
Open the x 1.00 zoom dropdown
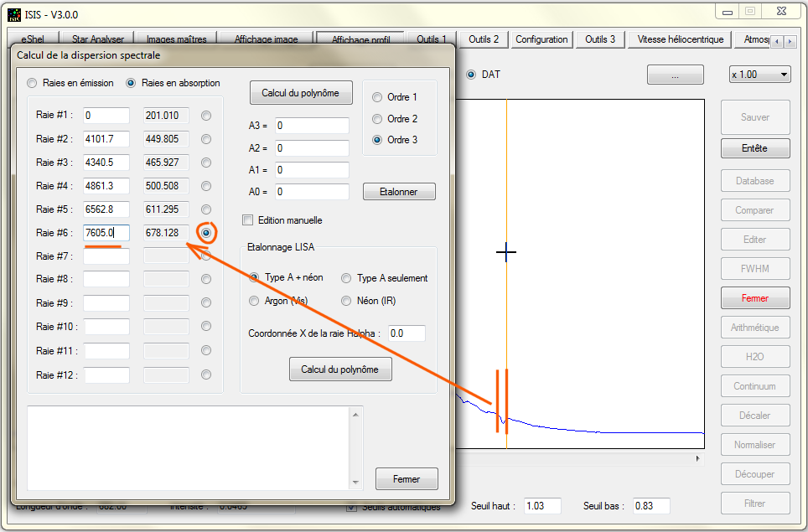759,75
